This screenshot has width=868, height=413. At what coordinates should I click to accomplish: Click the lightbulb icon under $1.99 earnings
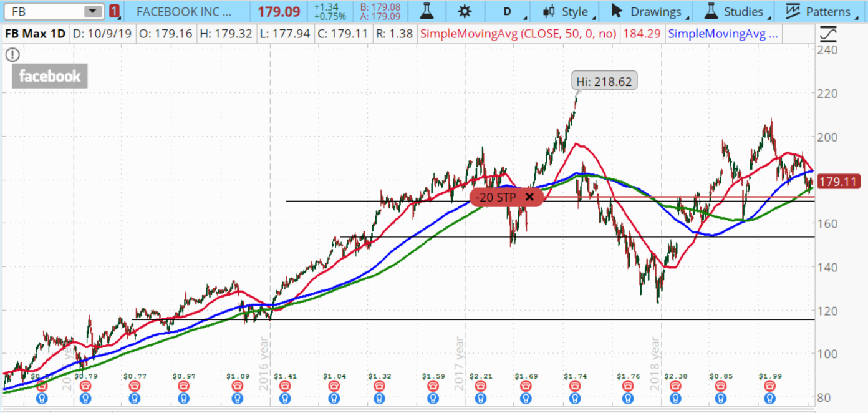click(770, 398)
